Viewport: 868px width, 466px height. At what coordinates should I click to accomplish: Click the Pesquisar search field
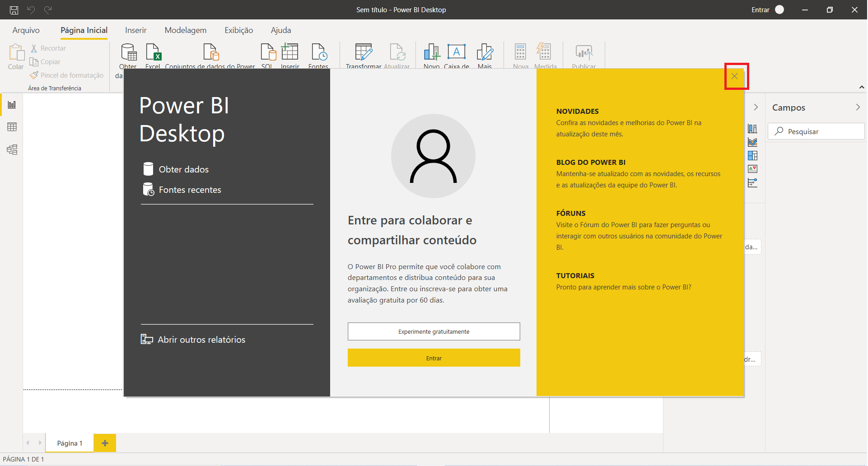816,131
